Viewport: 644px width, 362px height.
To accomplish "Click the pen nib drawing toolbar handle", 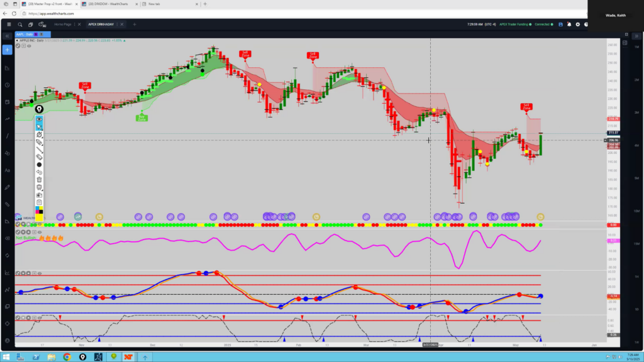I will pyautogui.click(x=39, y=109).
